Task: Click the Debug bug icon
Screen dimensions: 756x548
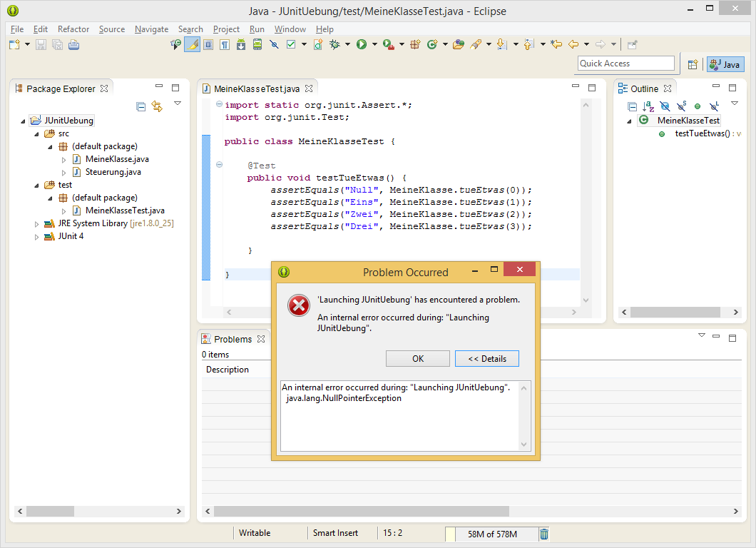Action: pyautogui.click(x=334, y=45)
